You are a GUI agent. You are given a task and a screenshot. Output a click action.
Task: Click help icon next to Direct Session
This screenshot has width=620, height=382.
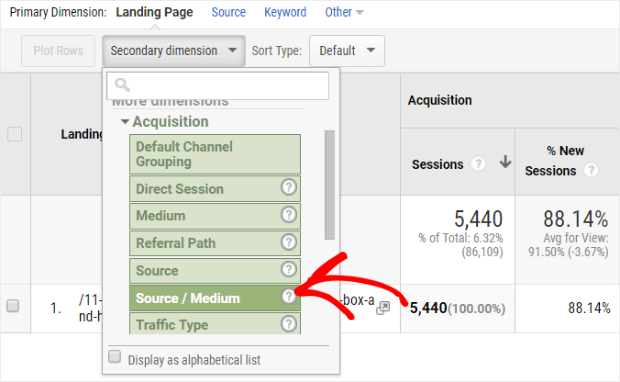289,187
